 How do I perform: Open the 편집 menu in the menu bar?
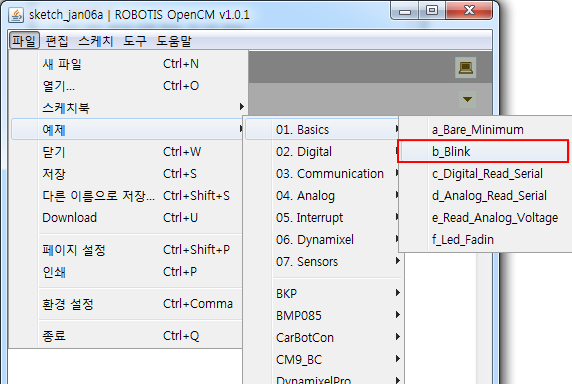point(57,40)
